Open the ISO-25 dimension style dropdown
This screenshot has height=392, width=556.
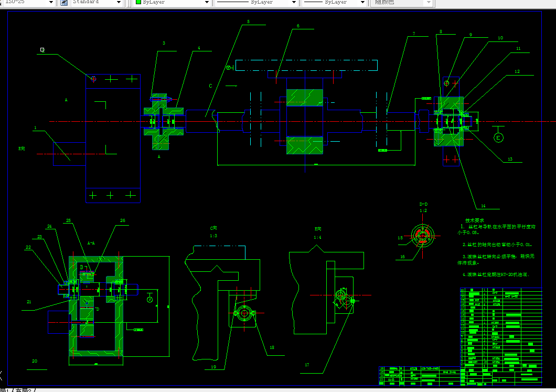(51, 2)
